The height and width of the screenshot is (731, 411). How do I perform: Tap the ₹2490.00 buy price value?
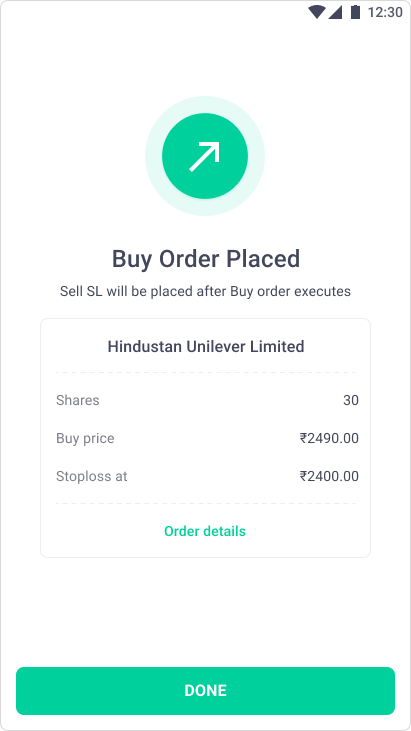329,439
